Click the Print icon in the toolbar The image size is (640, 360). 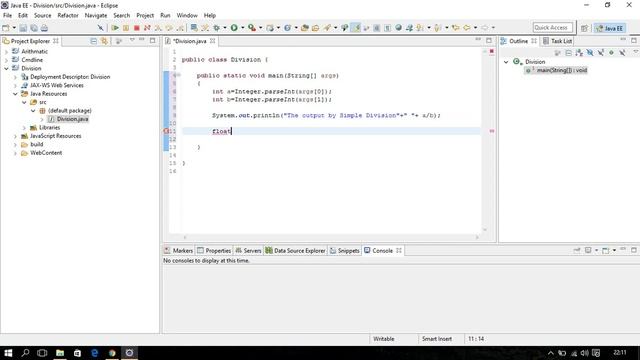44,28
